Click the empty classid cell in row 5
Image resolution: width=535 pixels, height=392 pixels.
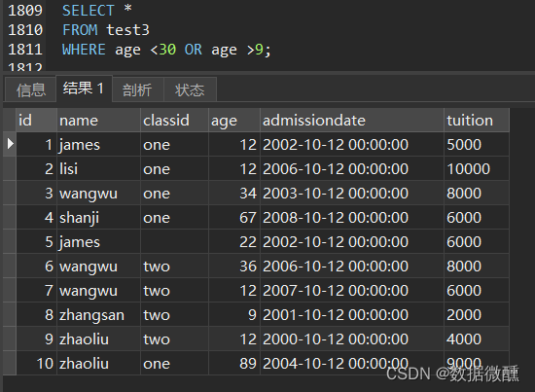[174, 242]
